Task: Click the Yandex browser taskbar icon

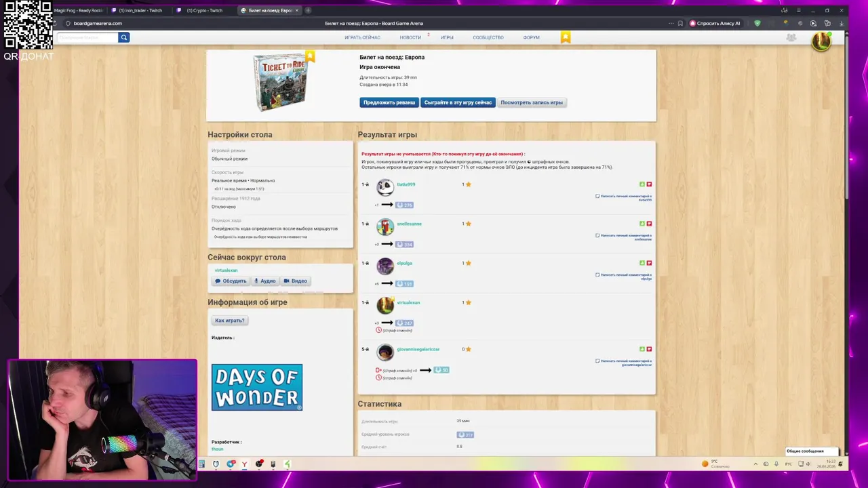Action: pos(244,464)
